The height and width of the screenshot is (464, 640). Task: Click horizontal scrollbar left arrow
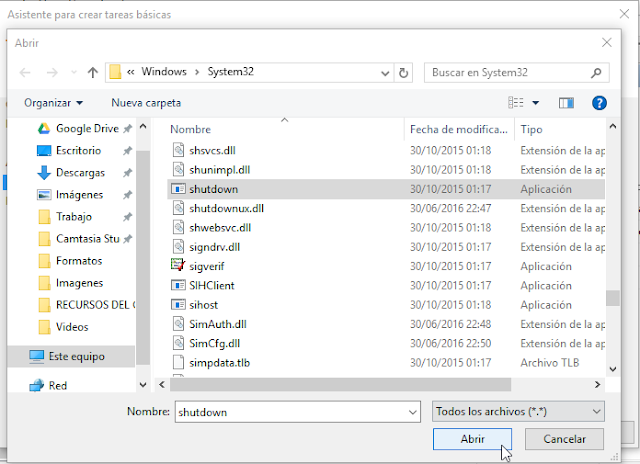point(162,384)
